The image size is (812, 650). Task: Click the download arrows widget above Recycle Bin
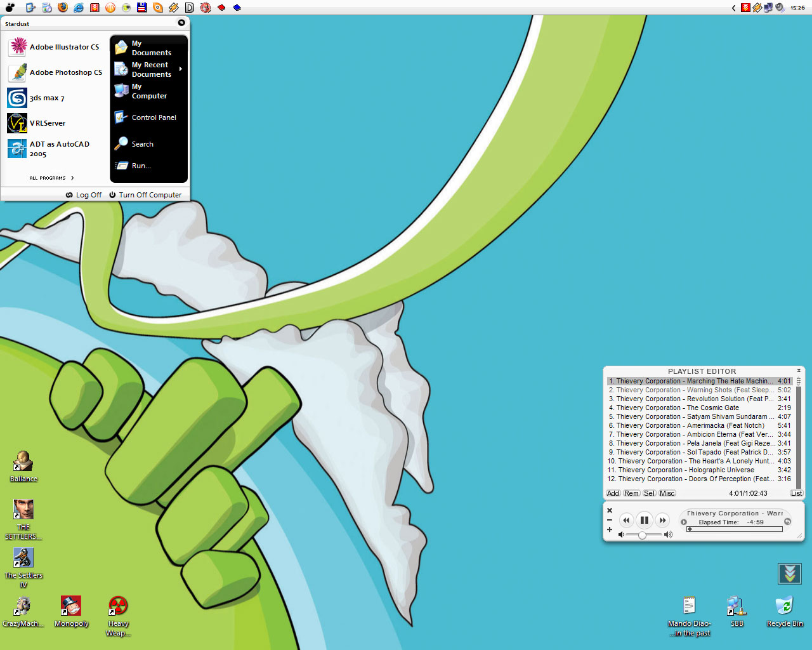pos(790,574)
